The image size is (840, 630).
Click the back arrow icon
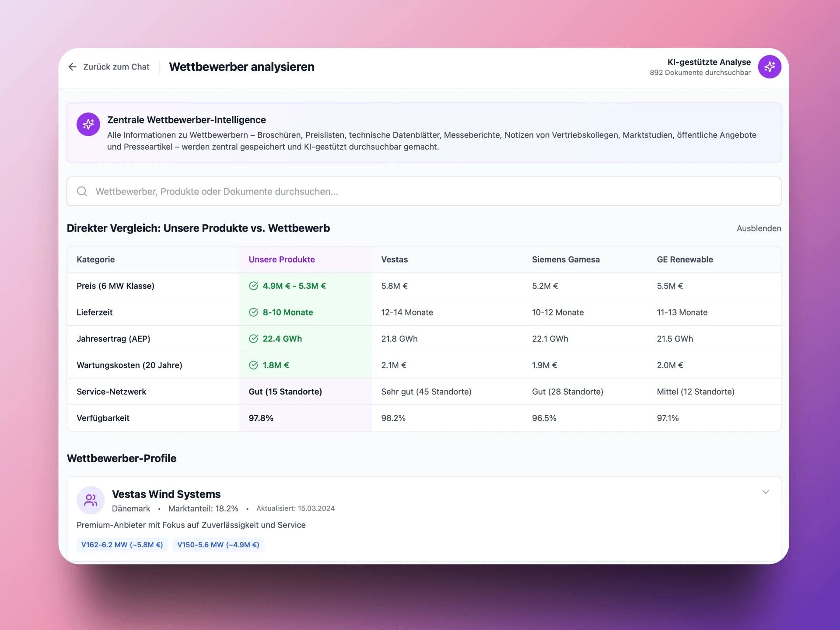[72, 66]
